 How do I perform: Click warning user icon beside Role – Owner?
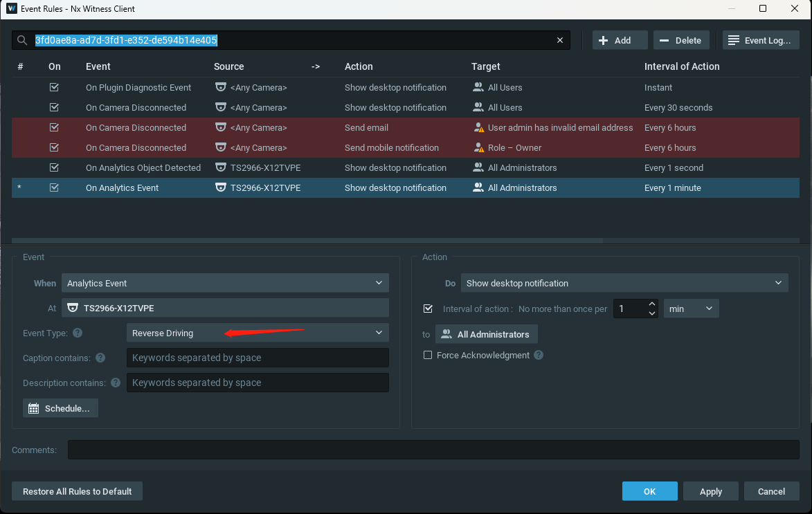pos(479,148)
